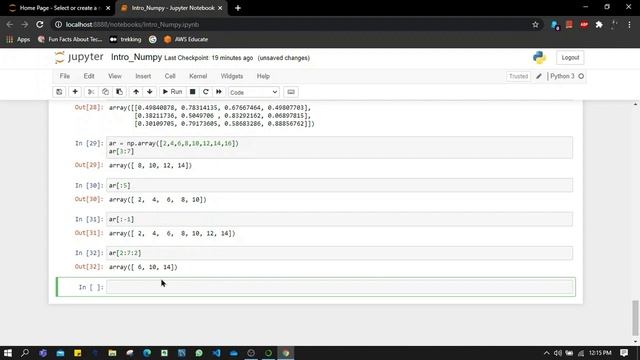Save and checkpoint notebook icon

pyautogui.click(x=59, y=92)
